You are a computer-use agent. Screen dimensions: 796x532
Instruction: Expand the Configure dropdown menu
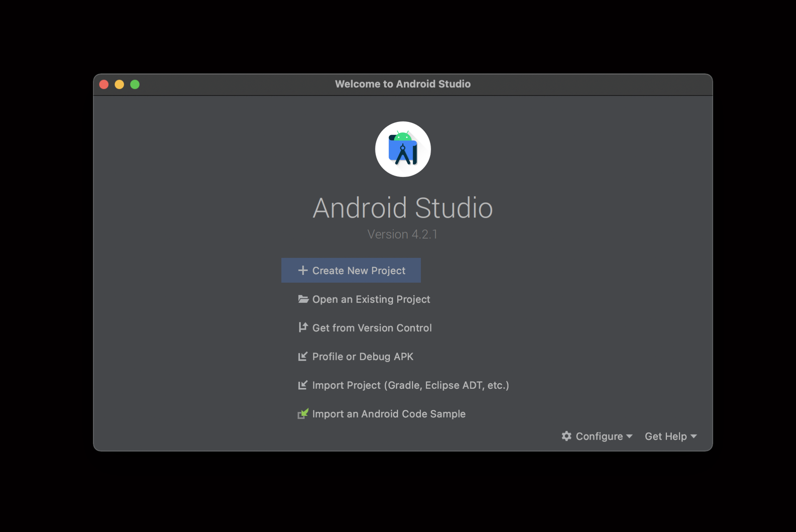pyautogui.click(x=599, y=436)
